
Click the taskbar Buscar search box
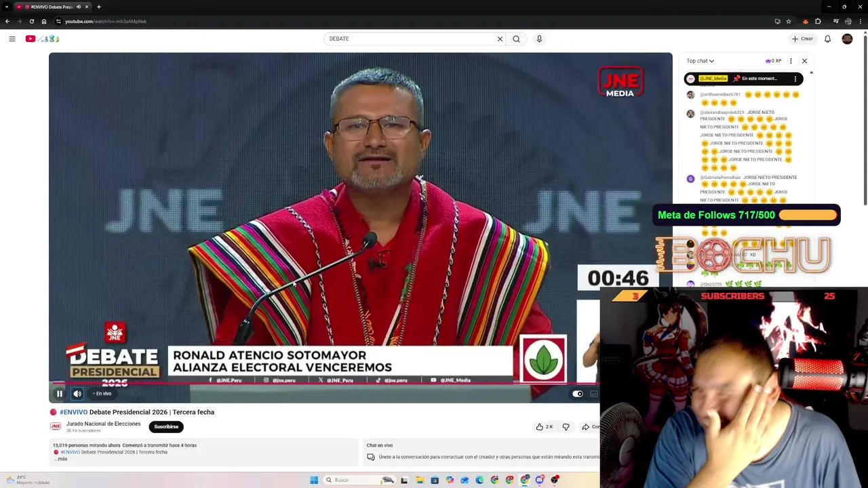click(359, 480)
